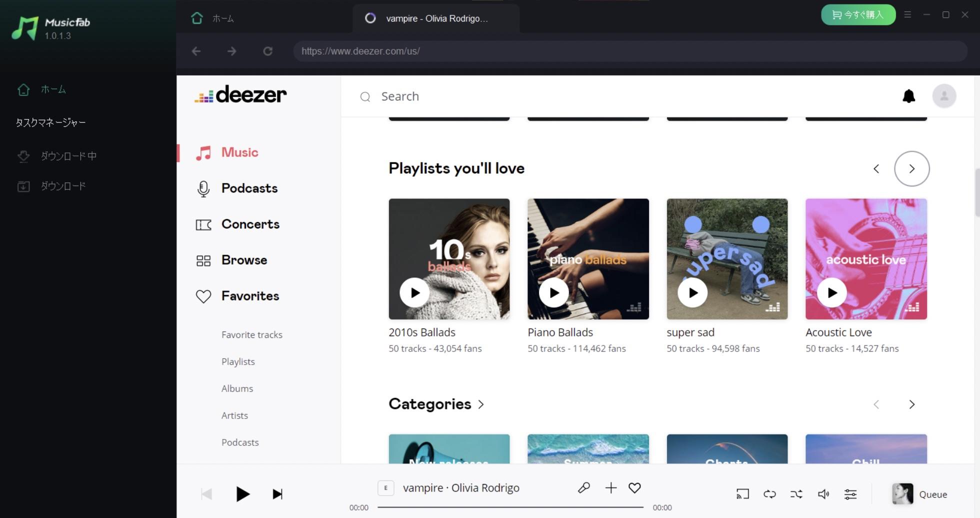Add track to playlist with plus icon
This screenshot has height=518, width=980.
pyautogui.click(x=610, y=488)
